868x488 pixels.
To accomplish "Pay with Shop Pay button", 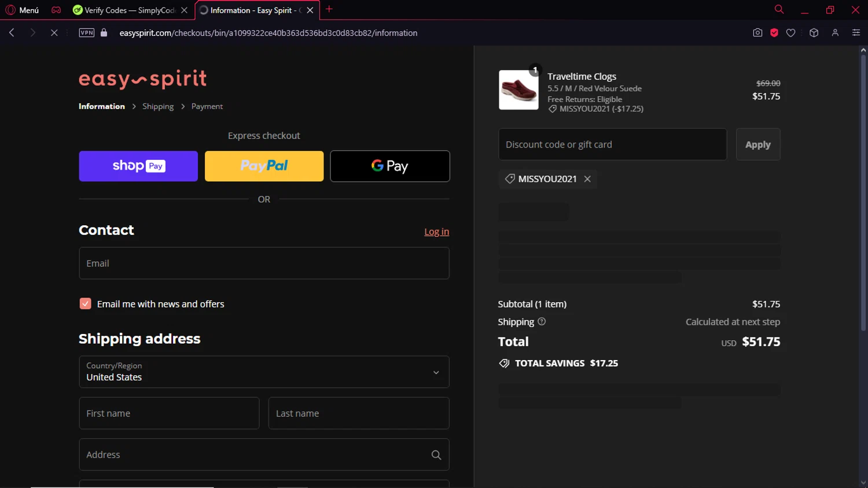I will pos(138,166).
